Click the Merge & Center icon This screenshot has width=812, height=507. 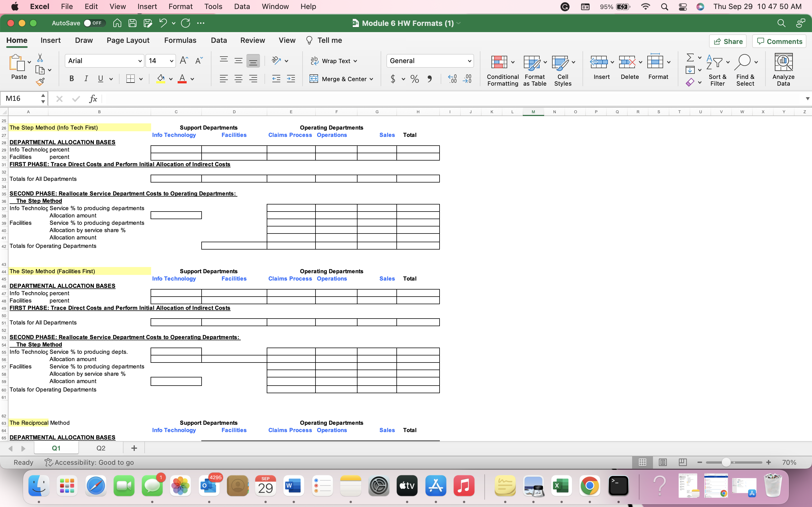[314, 79]
